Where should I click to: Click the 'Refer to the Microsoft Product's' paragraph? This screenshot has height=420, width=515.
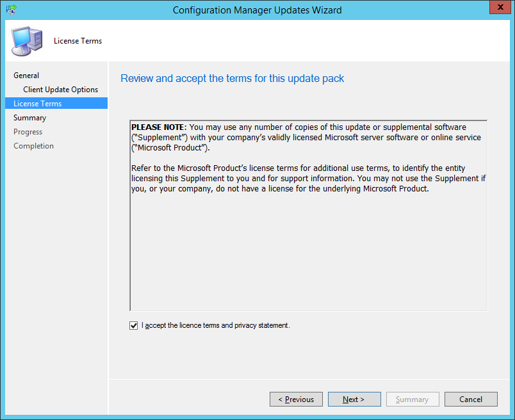(x=308, y=179)
